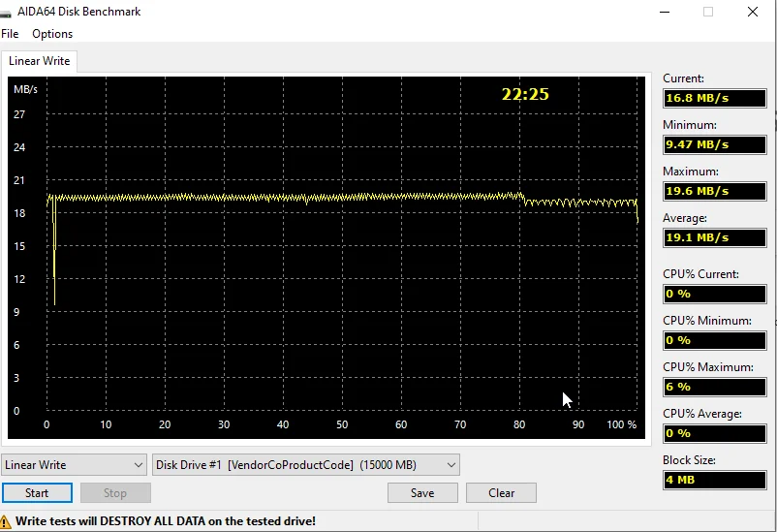777x532 pixels.
Task: Click the AIDA64 drive icon in title bar
Action: [6, 13]
